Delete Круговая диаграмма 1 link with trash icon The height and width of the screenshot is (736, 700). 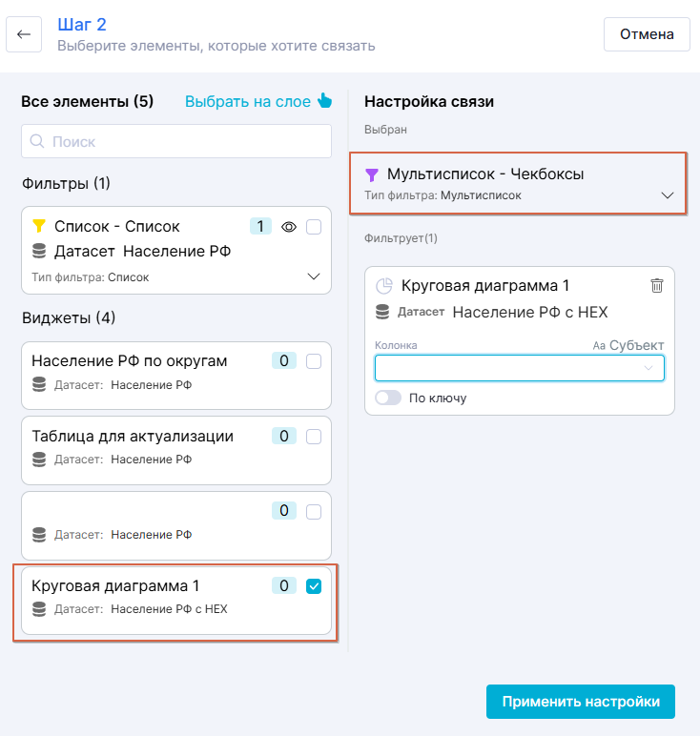(x=656, y=285)
